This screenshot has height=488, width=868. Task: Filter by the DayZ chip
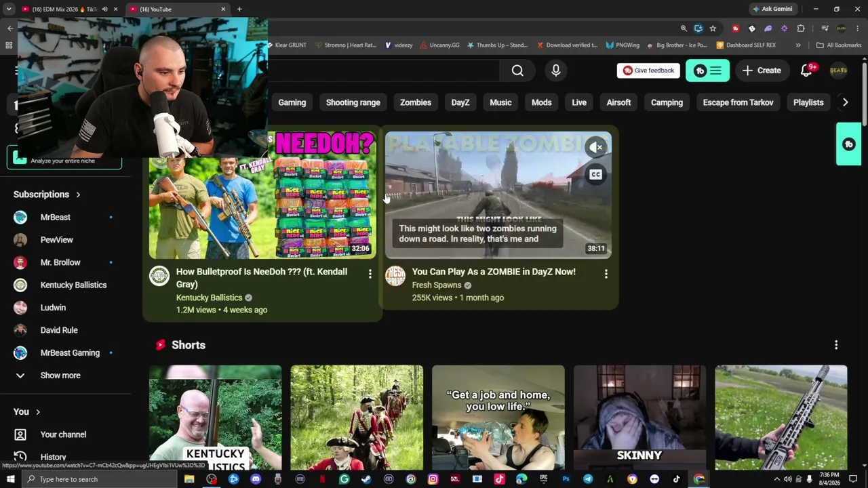(460, 102)
